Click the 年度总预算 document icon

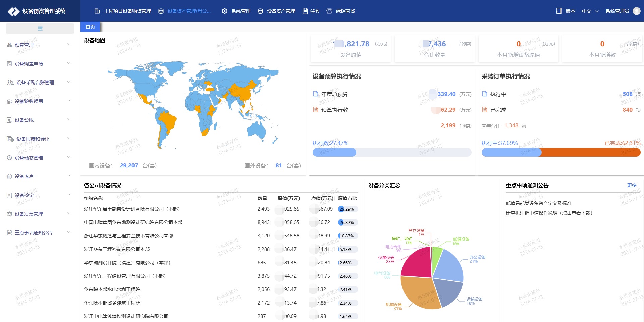(x=315, y=94)
